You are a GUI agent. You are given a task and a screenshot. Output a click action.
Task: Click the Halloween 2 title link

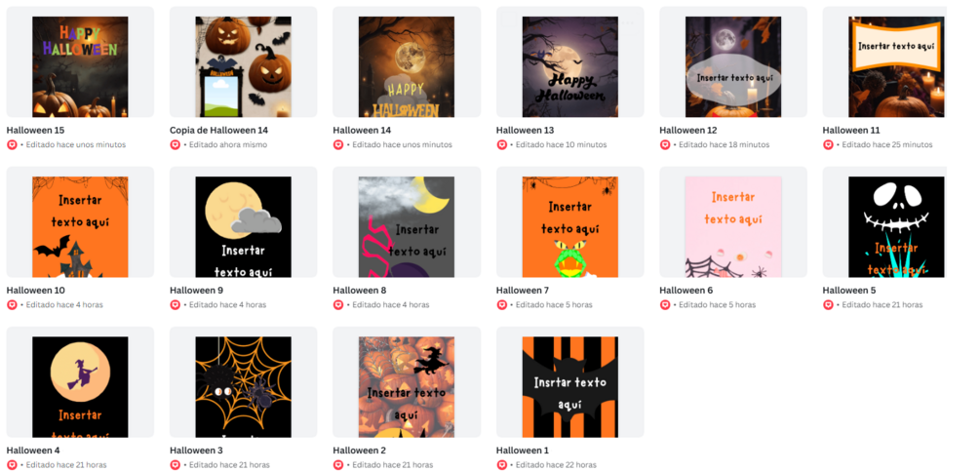pos(360,451)
